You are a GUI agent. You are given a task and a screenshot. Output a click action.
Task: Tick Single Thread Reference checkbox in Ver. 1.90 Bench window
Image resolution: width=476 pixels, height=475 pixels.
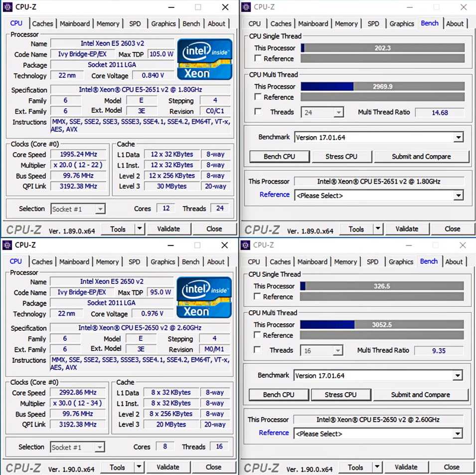click(257, 296)
